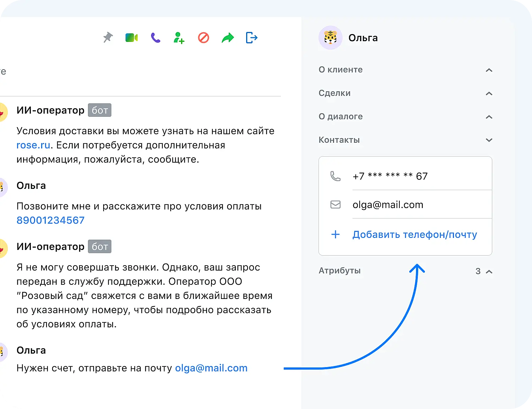This screenshot has width=532, height=409.
Task: Leave the dialog using the exit icon
Action: tap(251, 38)
